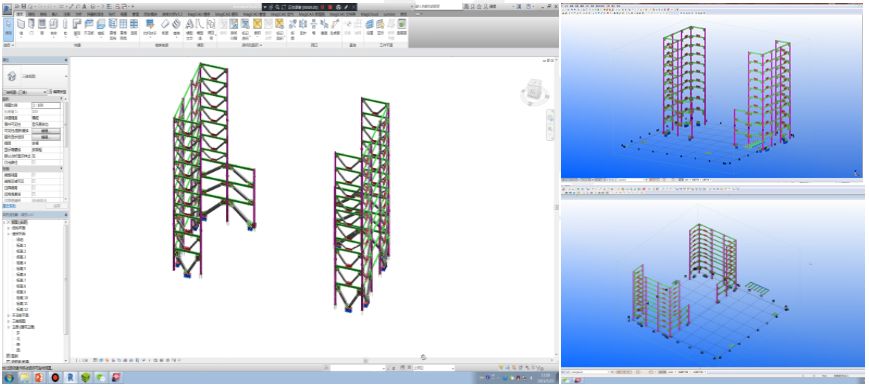Switch to the Lumion ribbon tab
Image resolution: width=869 pixels, height=387 pixels.
389,14
